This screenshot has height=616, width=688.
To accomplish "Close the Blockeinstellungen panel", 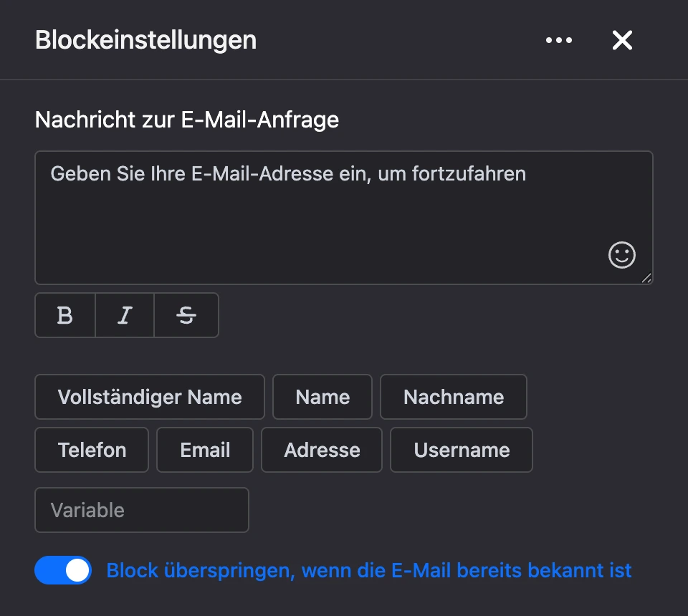I will [622, 40].
